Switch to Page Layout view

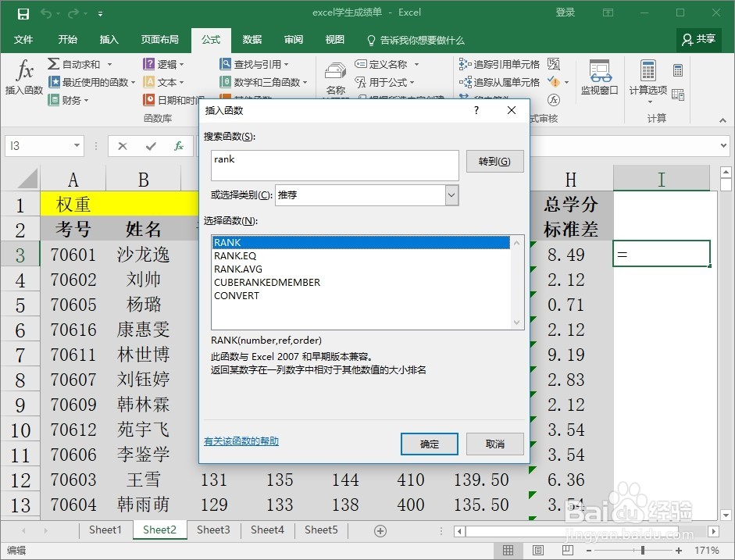pyautogui.click(x=537, y=550)
